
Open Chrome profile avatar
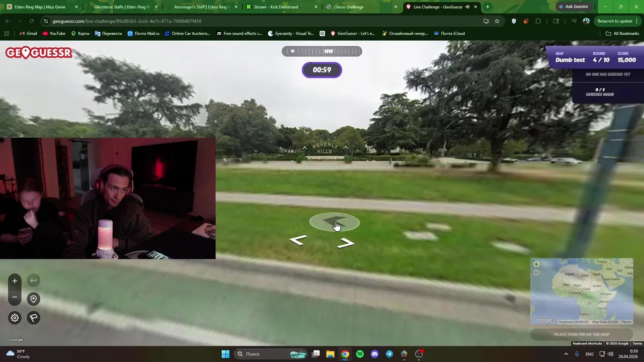click(586, 21)
